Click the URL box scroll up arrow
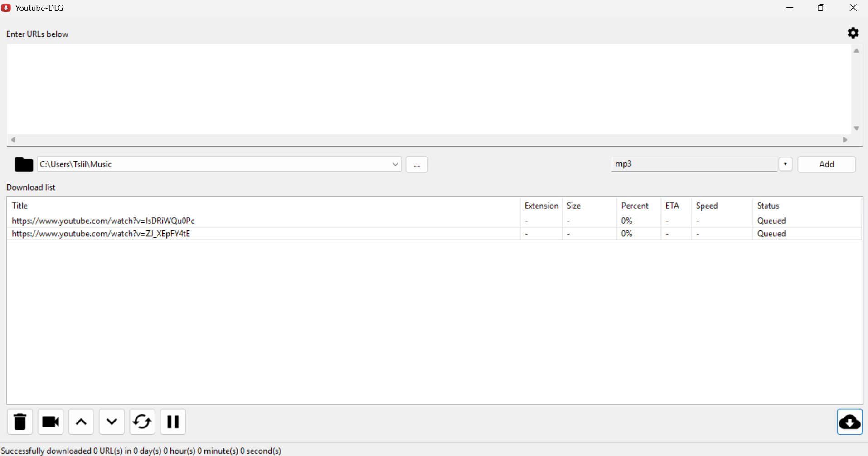This screenshot has height=456, width=868. pyautogui.click(x=856, y=51)
